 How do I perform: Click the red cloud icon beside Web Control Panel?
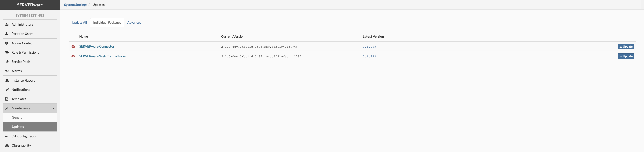(x=73, y=56)
